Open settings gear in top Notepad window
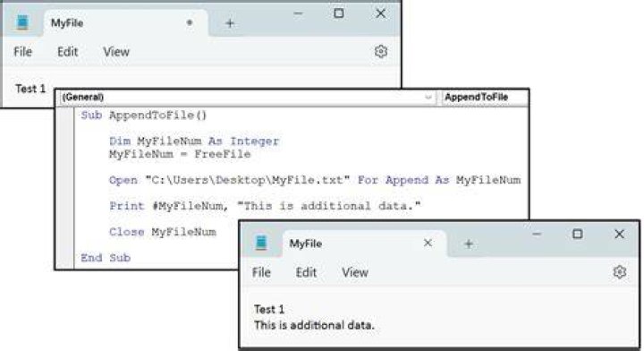 tap(381, 52)
